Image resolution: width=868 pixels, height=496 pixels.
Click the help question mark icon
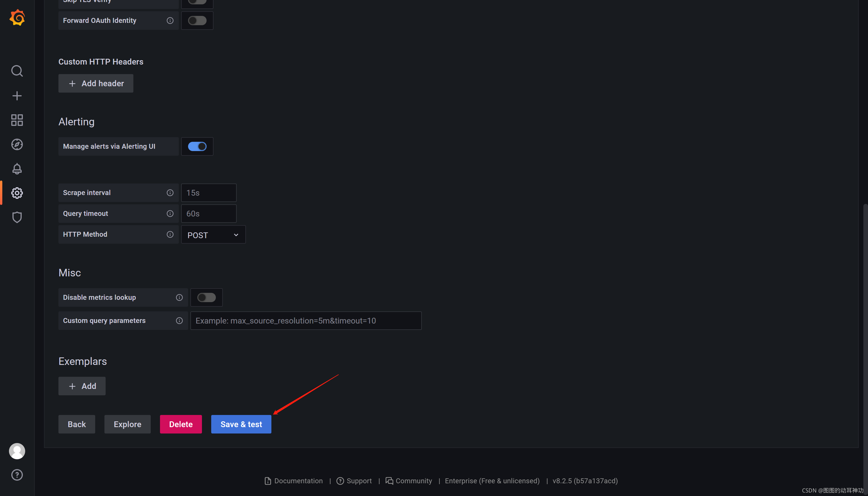click(17, 475)
